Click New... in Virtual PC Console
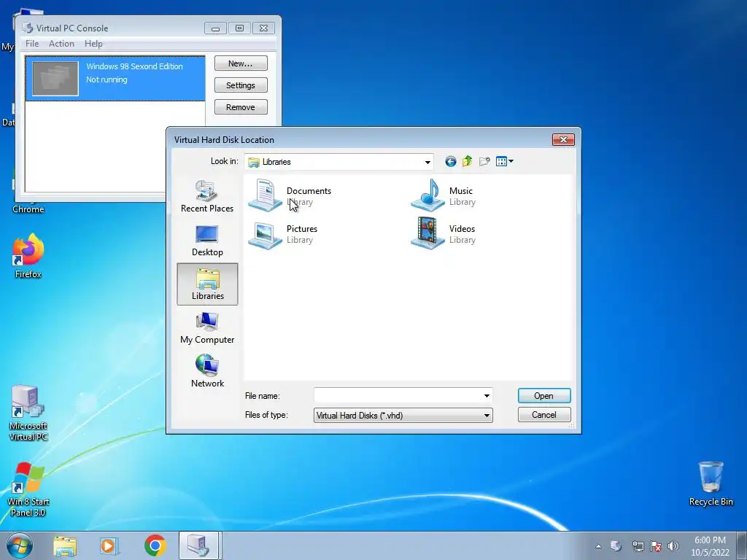 [241, 63]
